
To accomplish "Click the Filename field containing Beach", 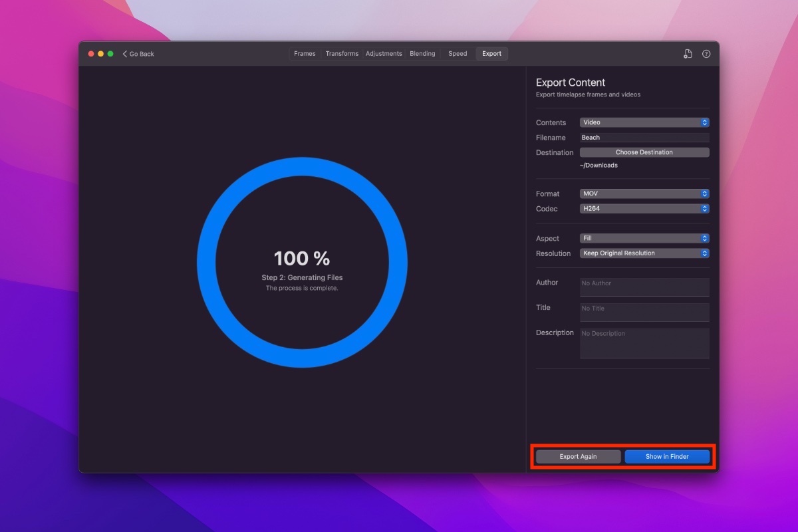I will click(644, 138).
